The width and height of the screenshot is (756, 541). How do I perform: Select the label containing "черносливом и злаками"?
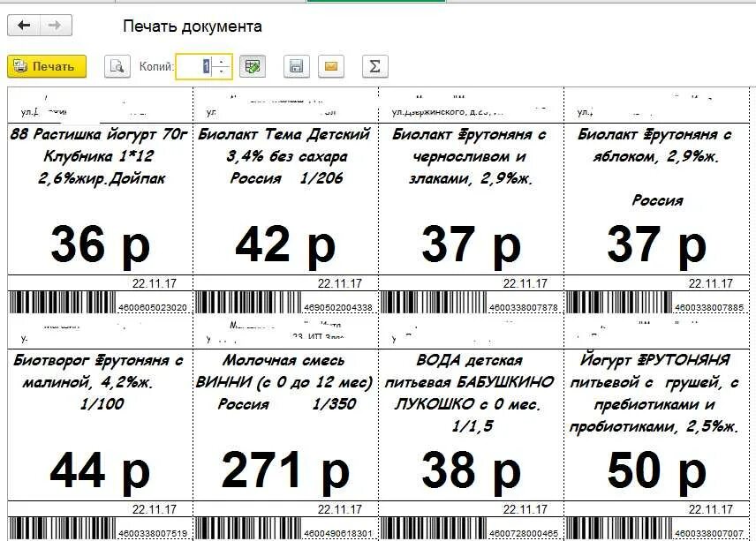(470, 156)
